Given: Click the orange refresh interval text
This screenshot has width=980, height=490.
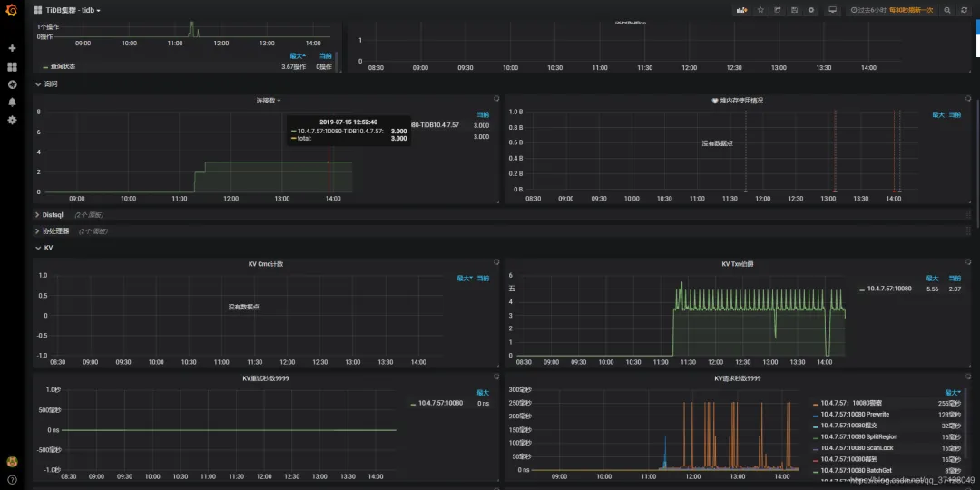Looking at the screenshot, I should [x=911, y=10].
